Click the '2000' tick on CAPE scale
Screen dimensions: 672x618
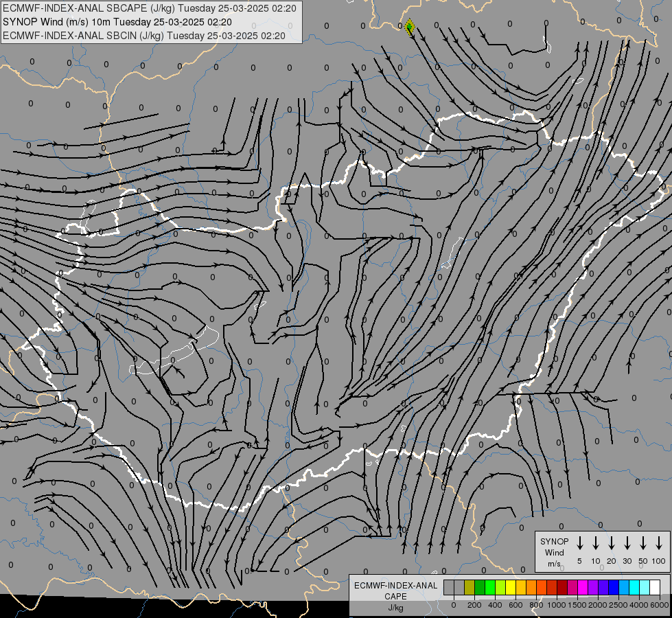pyautogui.click(x=597, y=605)
